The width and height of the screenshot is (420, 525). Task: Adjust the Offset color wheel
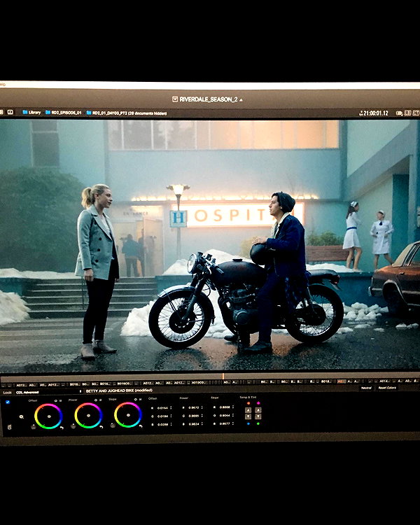click(48, 416)
